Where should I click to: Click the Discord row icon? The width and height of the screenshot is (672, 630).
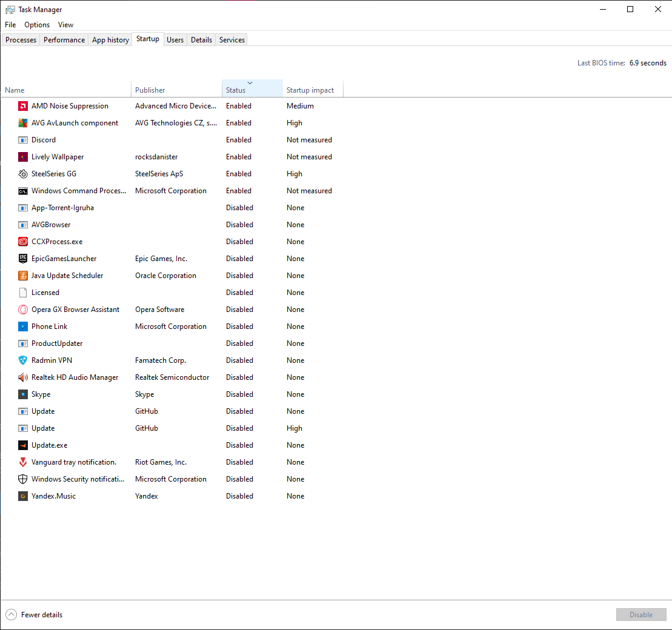[22, 140]
